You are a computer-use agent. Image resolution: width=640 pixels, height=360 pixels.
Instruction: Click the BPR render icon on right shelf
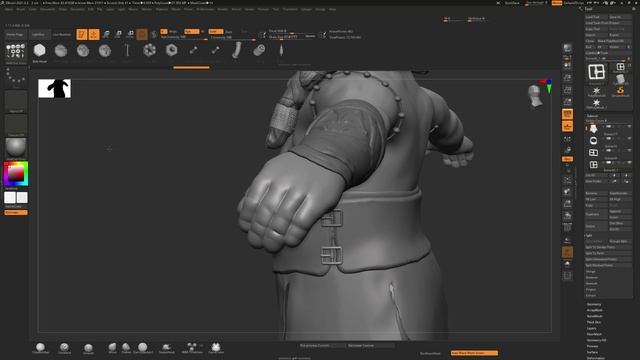pos(567,48)
